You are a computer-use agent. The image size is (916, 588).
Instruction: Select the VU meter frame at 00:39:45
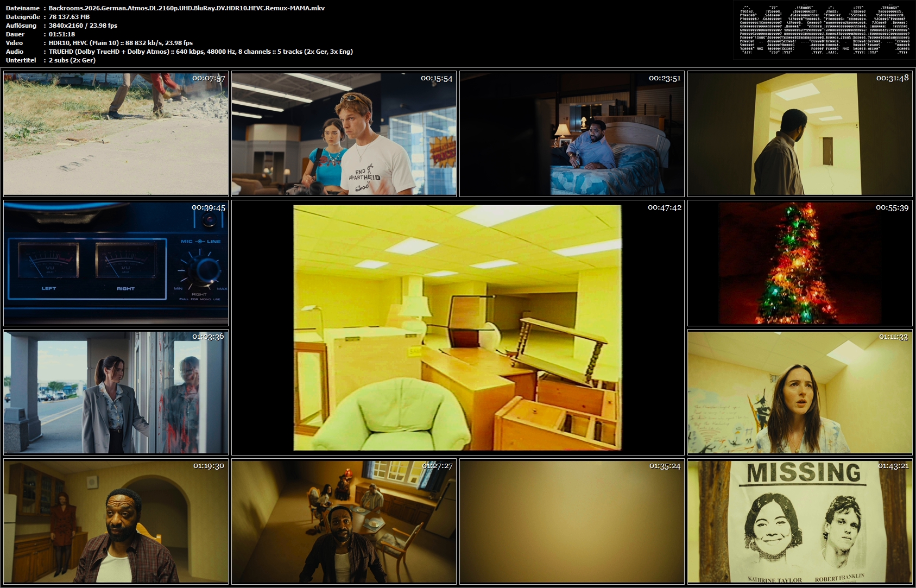pos(116,263)
